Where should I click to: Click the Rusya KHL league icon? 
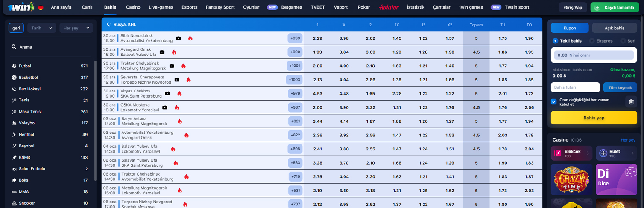click(x=109, y=25)
